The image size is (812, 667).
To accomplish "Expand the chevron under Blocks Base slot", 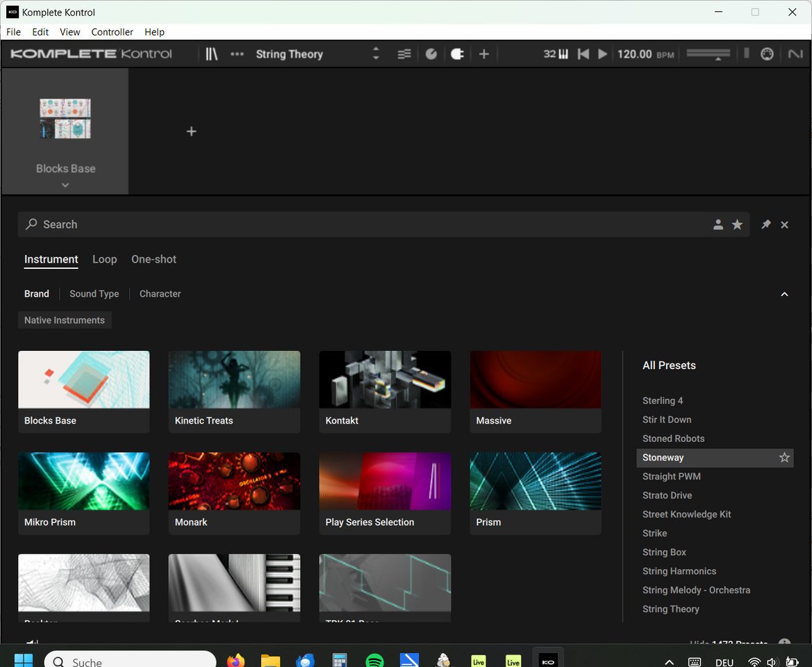I will 65,185.
